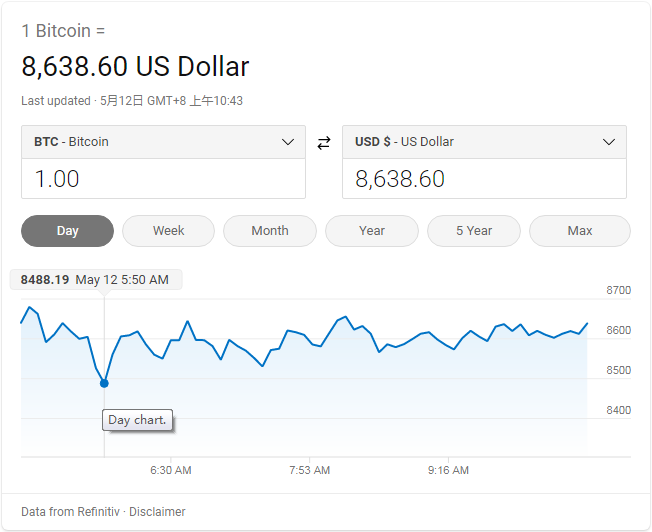The height and width of the screenshot is (532, 652).
Task: Click the chart at 9:16 AM label
Action: pyautogui.click(x=448, y=470)
